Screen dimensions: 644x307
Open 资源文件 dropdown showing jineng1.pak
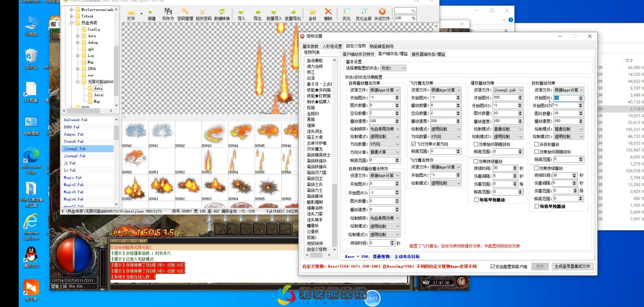508,90
